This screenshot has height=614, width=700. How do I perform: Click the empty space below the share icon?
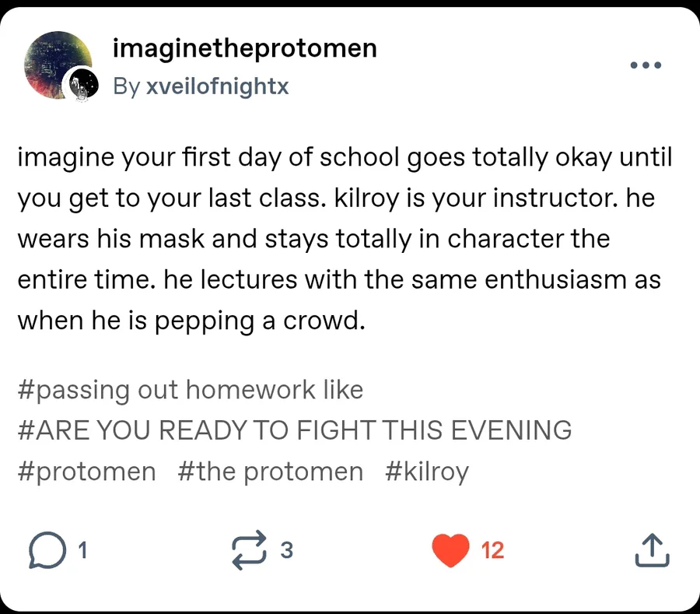click(x=652, y=590)
